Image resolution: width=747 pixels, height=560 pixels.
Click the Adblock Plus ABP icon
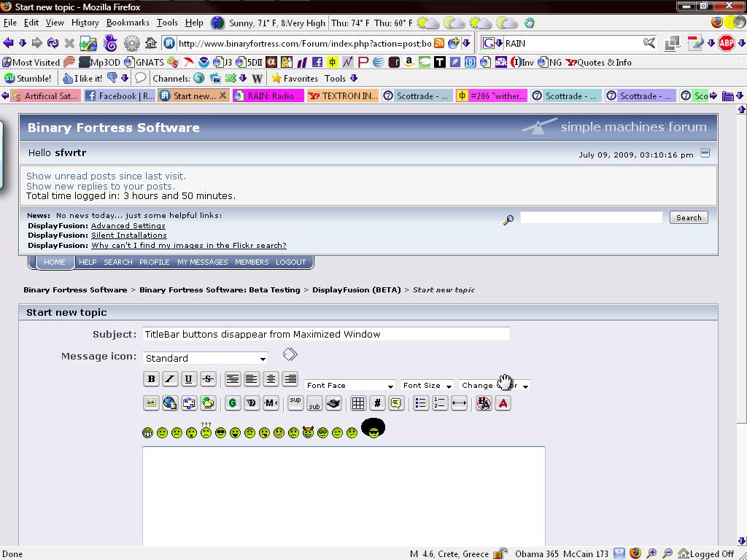pyautogui.click(x=727, y=43)
